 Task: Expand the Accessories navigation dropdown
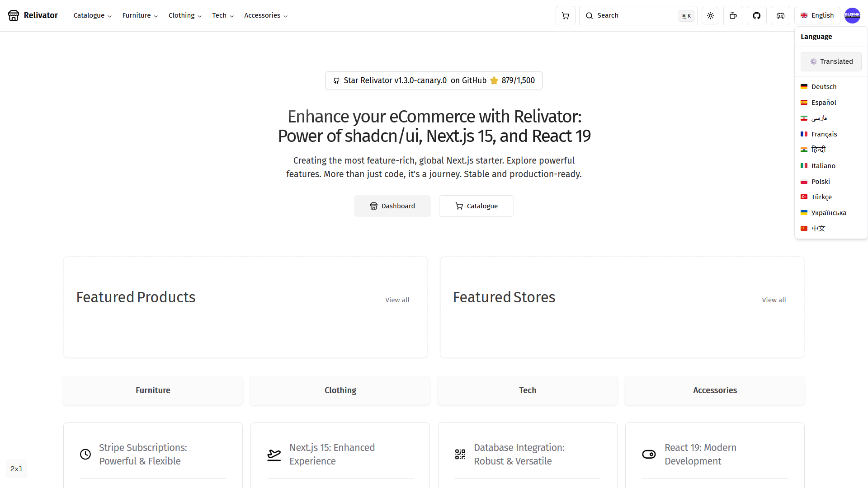tap(265, 15)
